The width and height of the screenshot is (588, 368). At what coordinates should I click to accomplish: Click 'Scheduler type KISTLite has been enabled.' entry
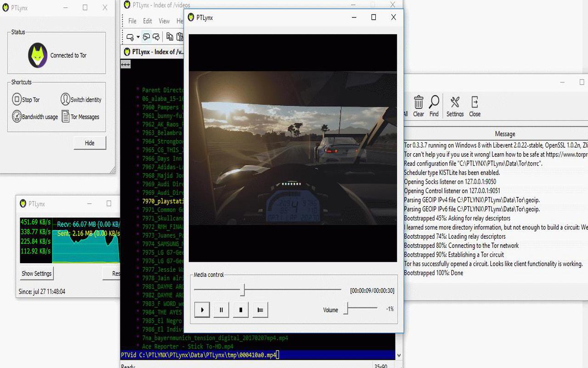[452, 172]
